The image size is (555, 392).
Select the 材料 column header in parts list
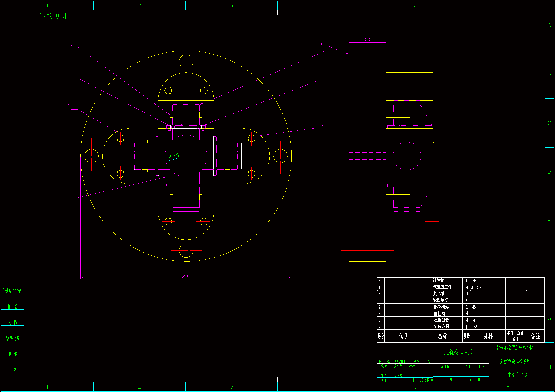tap(488, 336)
